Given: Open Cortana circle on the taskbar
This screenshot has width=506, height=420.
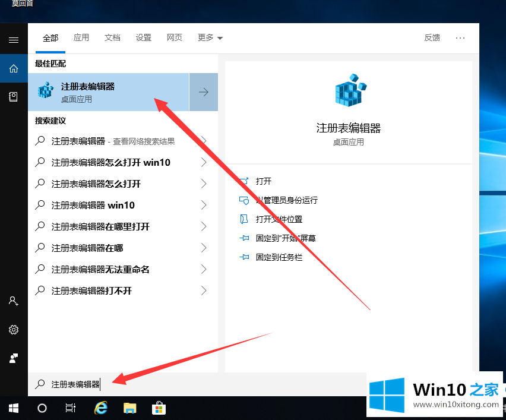Looking at the screenshot, I should click(x=42, y=408).
